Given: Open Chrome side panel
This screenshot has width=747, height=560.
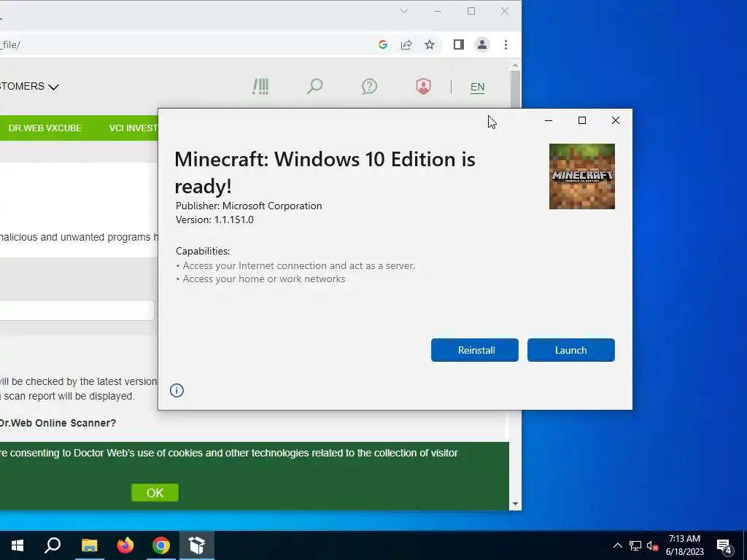Looking at the screenshot, I should pyautogui.click(x=459, y=44).
